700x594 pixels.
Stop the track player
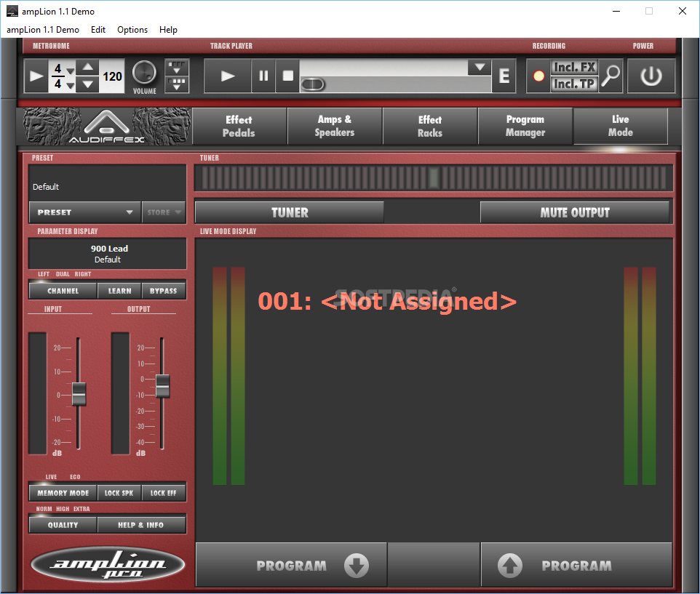point(287,76)
